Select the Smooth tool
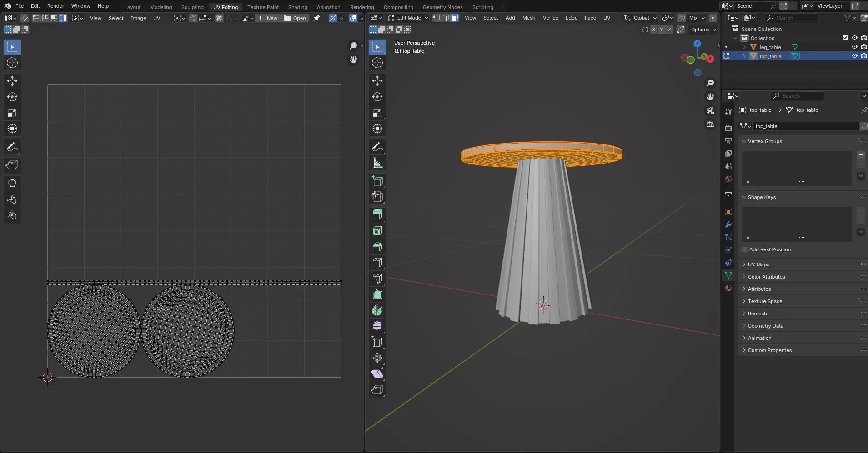 pyautogui.click(x=377, y=326)
